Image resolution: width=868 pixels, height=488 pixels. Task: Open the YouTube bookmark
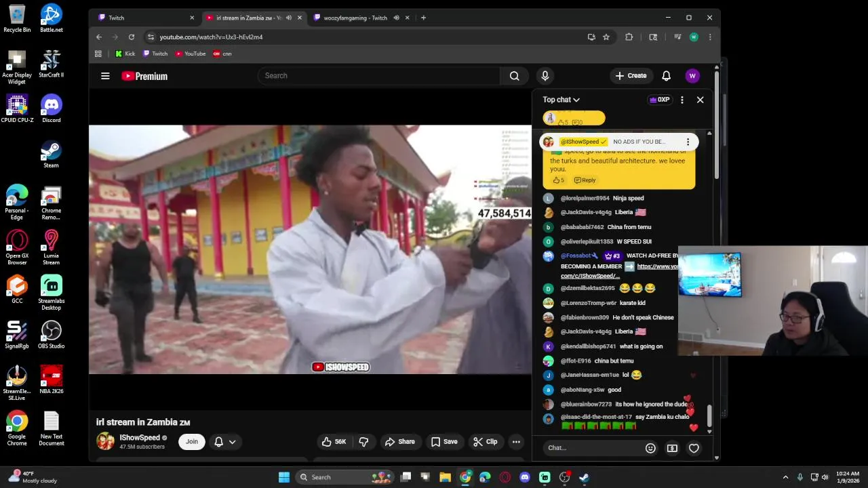(x=191, y=54)
